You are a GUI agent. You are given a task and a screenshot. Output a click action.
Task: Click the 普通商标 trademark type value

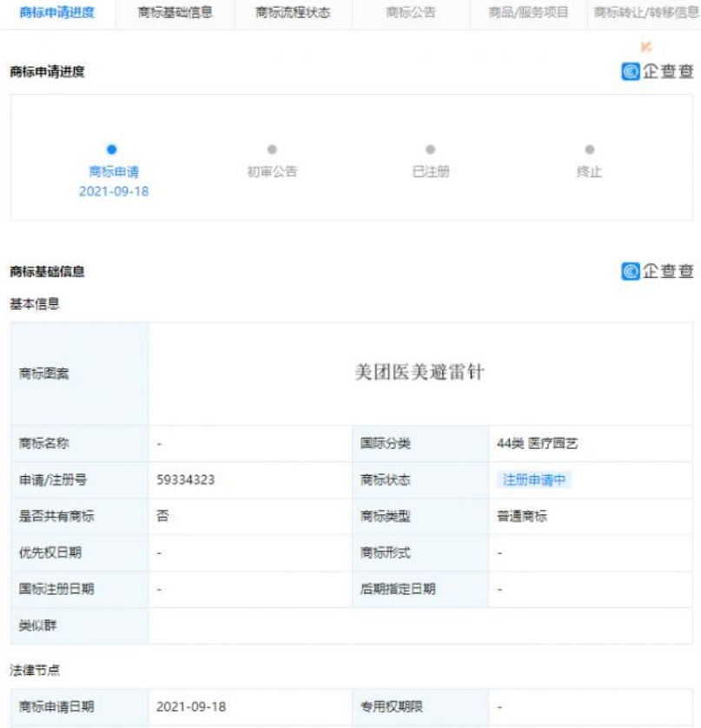[x=522, y=516]
